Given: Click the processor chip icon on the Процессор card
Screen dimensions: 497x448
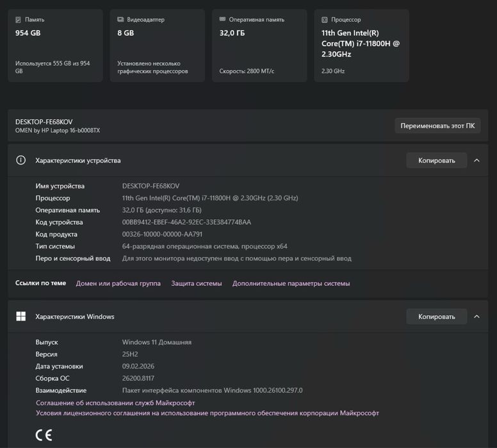Looking at the screenshot, I should point(325,20).
